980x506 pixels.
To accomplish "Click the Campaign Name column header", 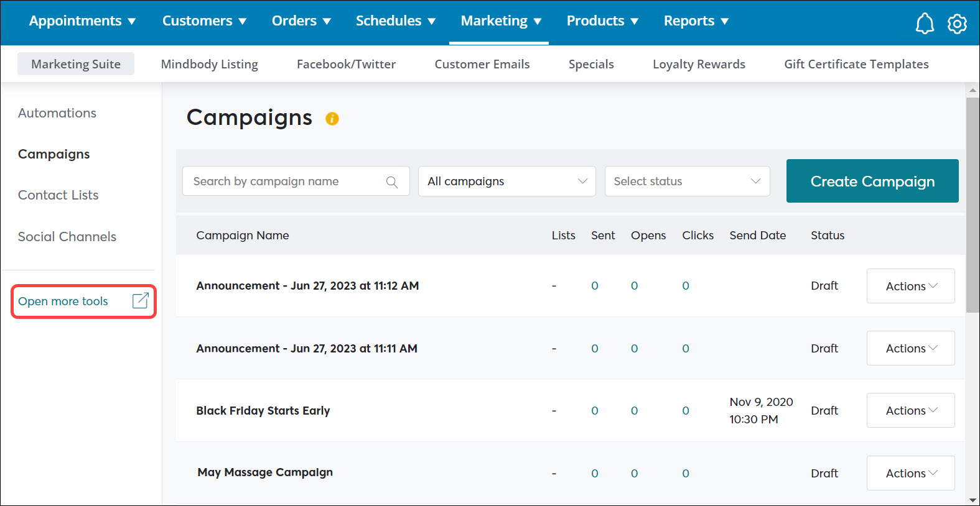I will [x=243, y=236].
